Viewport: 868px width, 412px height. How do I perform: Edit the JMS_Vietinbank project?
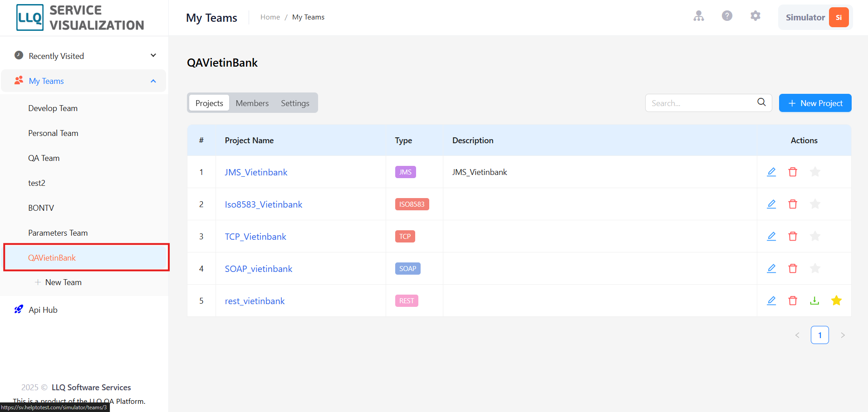(771, 172)
